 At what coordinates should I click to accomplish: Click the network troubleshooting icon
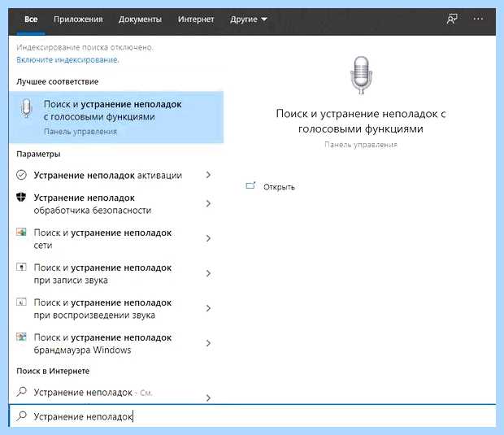[x=21, y=232]
